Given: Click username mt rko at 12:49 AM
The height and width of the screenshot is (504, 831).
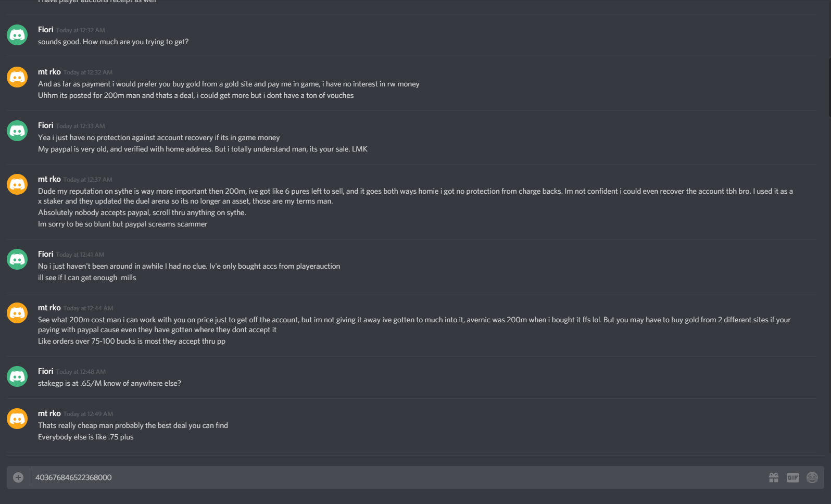Looking at the screenshot, I should click(x=49, y=413).
